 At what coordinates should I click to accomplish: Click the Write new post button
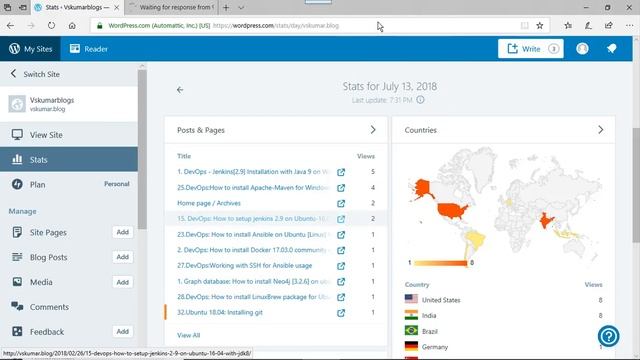(530, 49)
